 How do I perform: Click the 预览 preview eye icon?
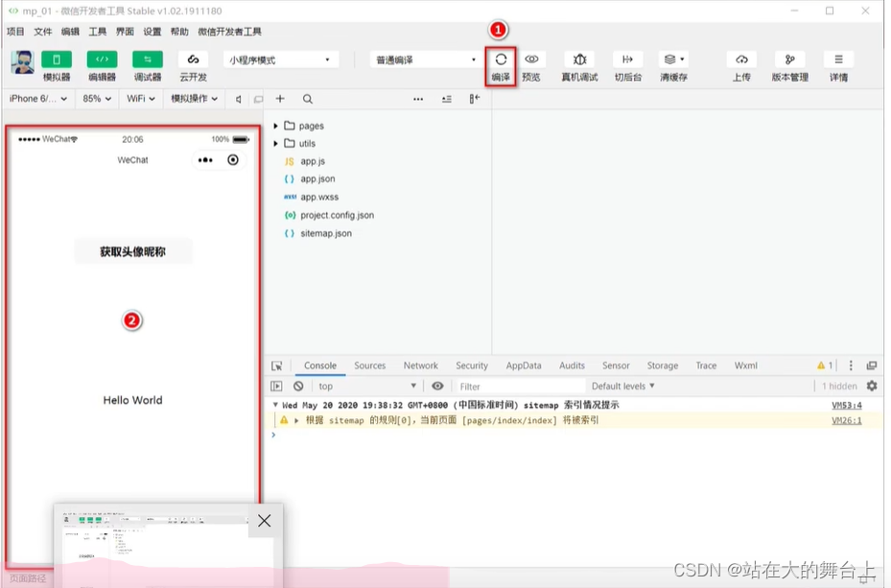[531, 59]
